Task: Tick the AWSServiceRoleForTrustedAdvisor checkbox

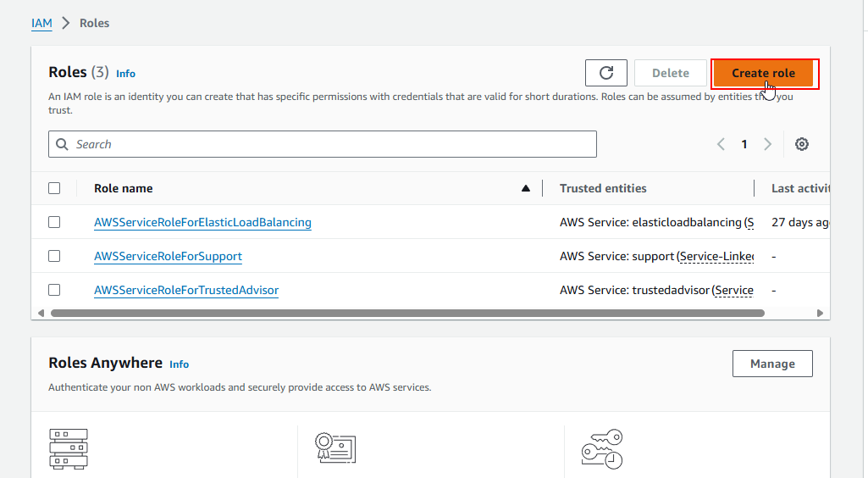Action: (54, 290)
